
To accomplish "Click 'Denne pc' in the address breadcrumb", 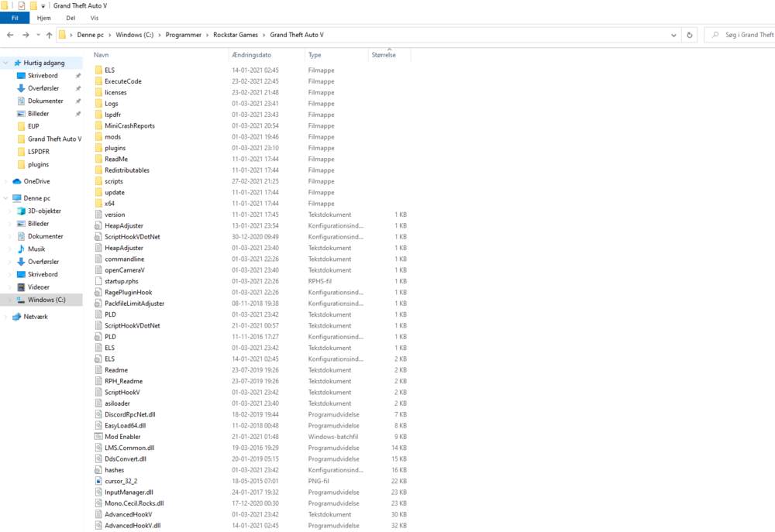I will 91,35.
